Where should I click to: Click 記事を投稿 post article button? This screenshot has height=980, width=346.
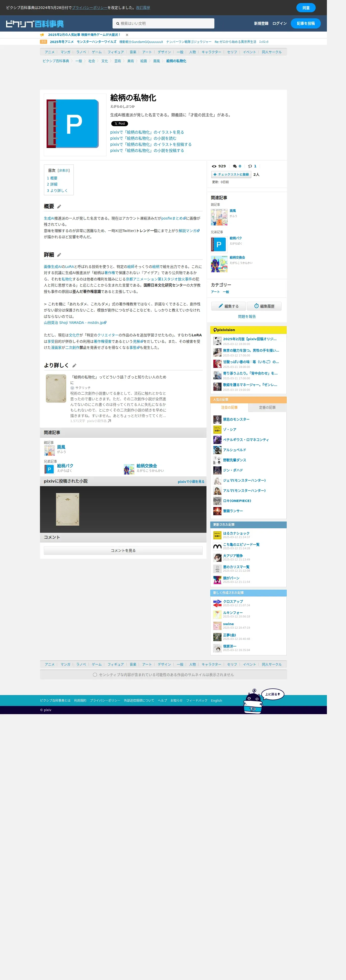tap(306, 24)
